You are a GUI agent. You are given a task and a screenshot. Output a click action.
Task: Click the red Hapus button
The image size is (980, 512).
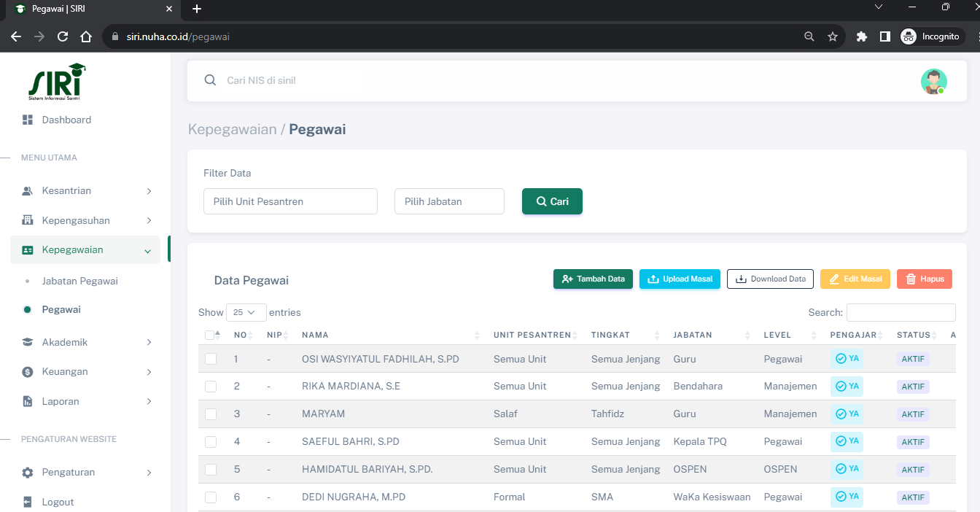pos(924,279)
